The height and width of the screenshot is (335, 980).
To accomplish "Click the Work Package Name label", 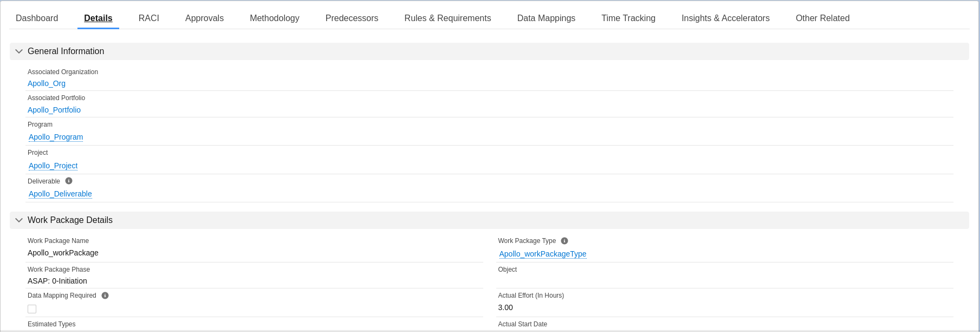I will [58, 241].
